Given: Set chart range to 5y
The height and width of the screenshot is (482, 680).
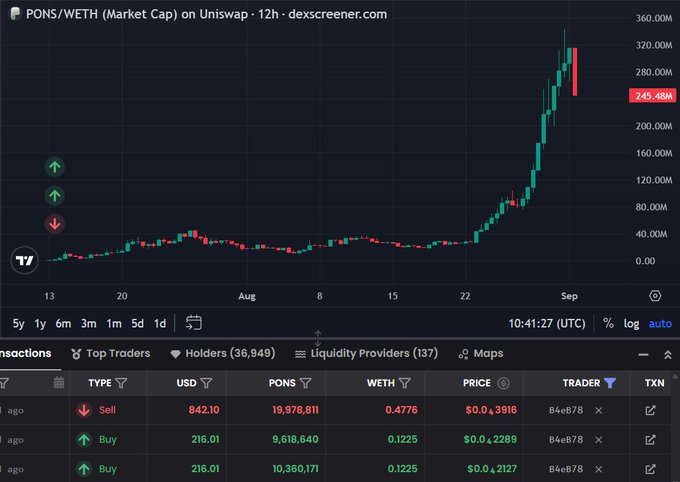Looking at the screenshot, I should tap(19, 324).
